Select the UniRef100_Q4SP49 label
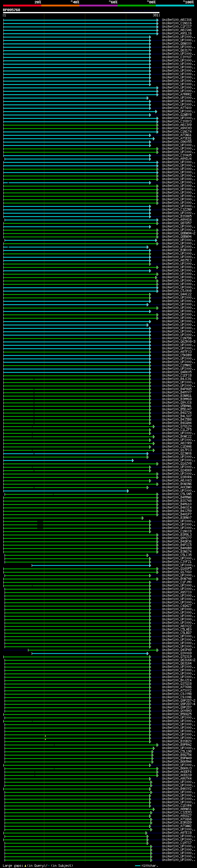The image size is (197, 868). (177, 650)
